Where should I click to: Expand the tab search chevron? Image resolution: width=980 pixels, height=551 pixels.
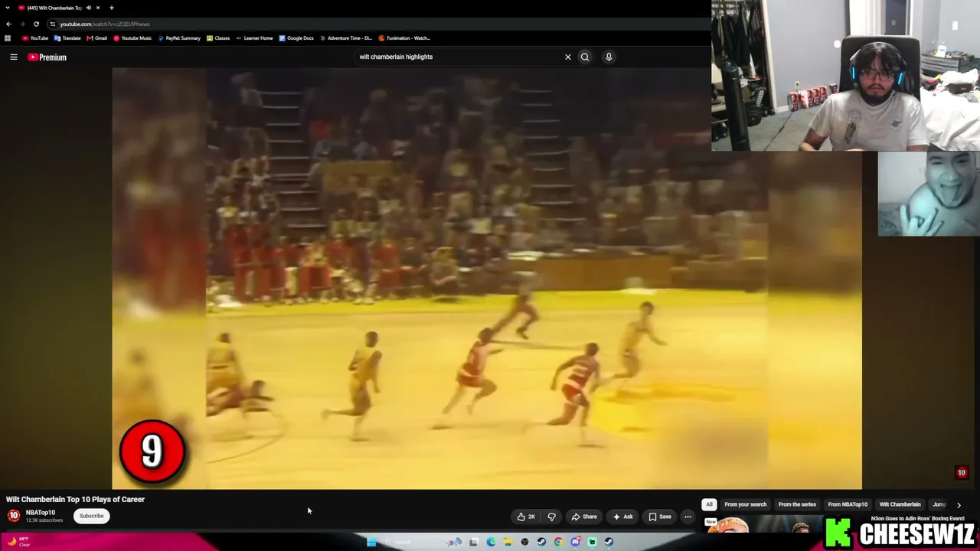8,8
